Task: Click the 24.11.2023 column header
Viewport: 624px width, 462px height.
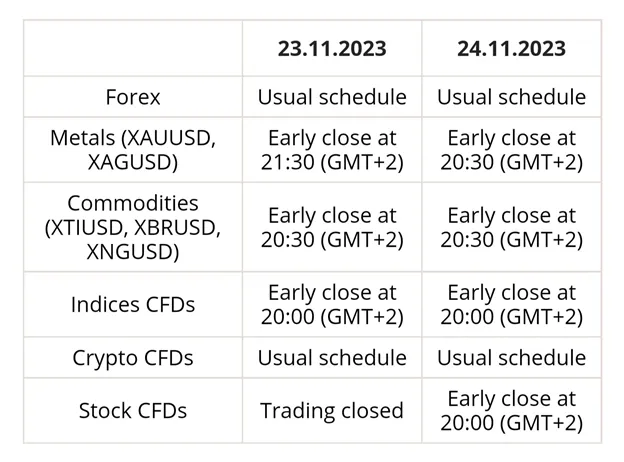Action: point(511,49)
